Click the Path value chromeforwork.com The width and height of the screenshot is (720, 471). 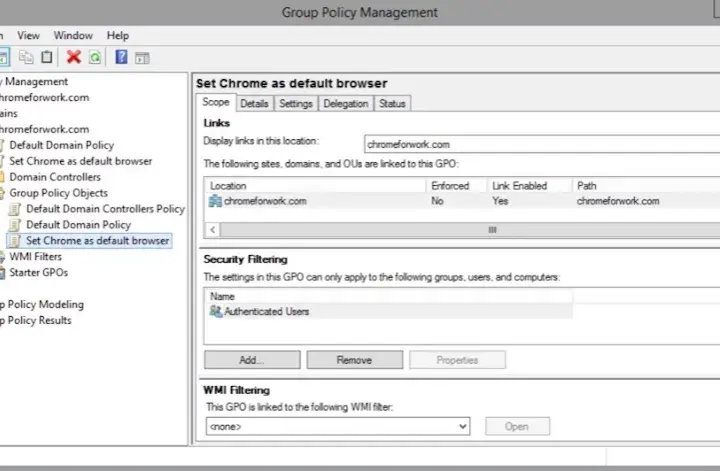618,201
